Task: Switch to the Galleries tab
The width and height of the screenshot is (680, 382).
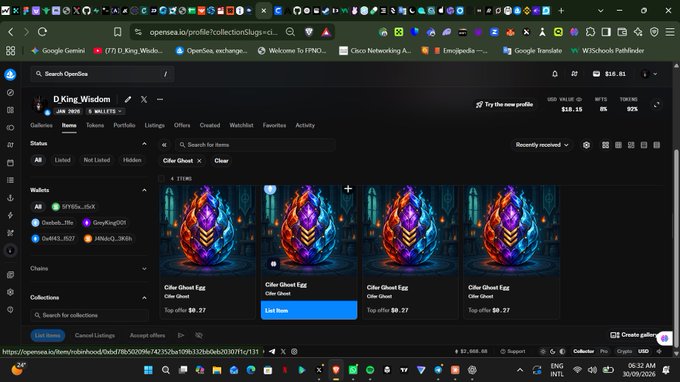Action: click(41, 125)
